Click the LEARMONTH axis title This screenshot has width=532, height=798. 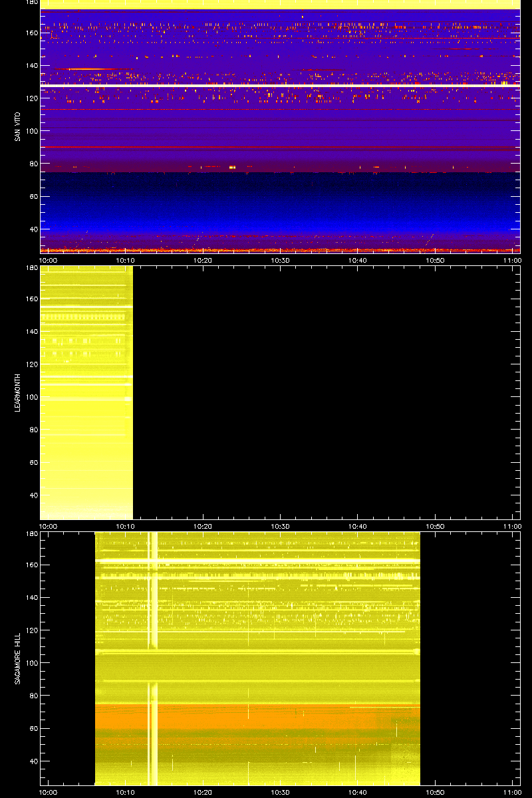pos(17,393)
